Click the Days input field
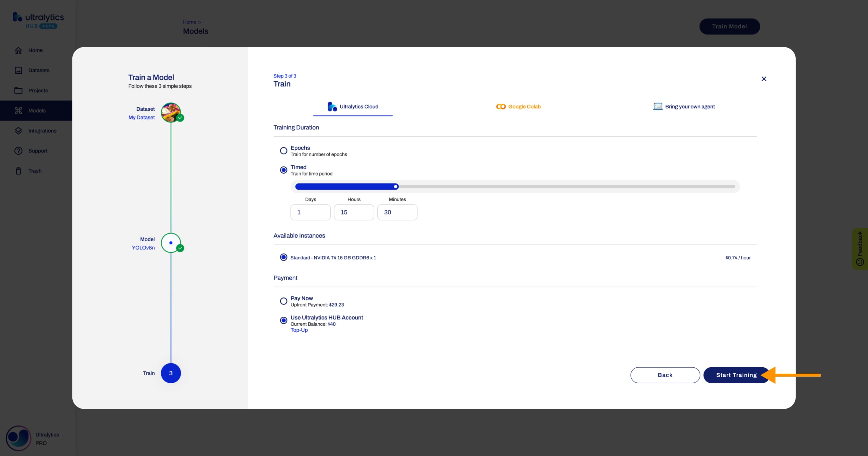This screenshot has width=868, height=456. click(310, 212)
